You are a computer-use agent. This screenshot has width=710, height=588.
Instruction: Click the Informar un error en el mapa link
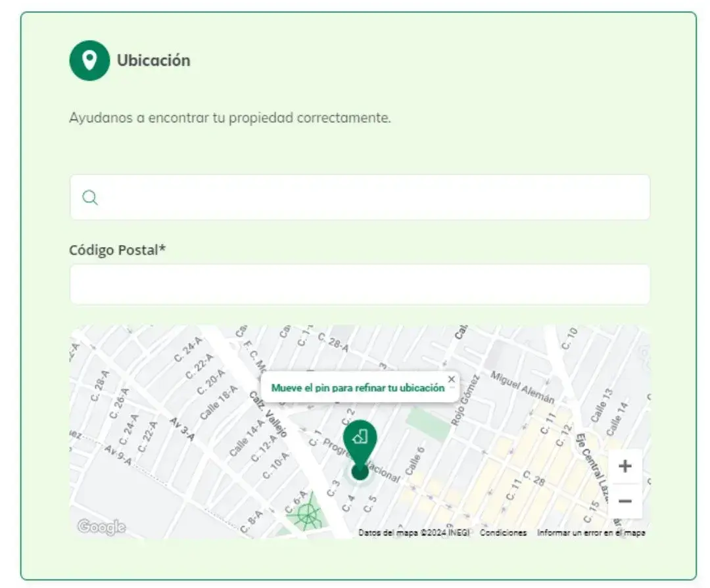coord(591,532)
